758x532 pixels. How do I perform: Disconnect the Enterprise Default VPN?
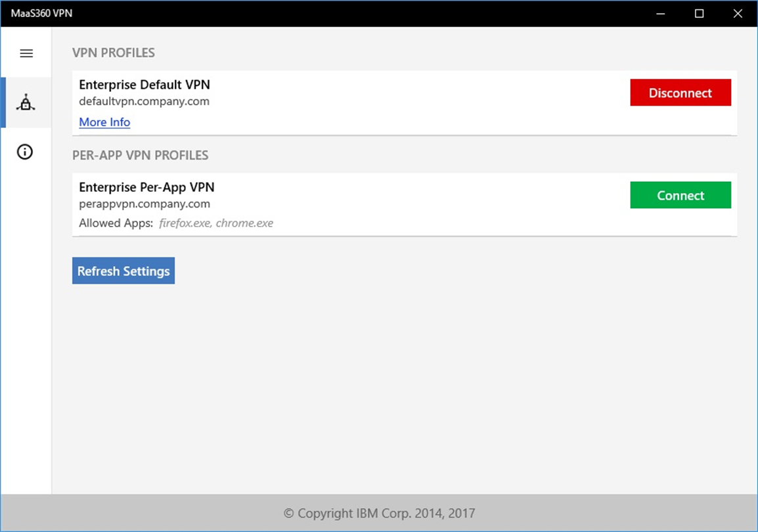(680, 93)
